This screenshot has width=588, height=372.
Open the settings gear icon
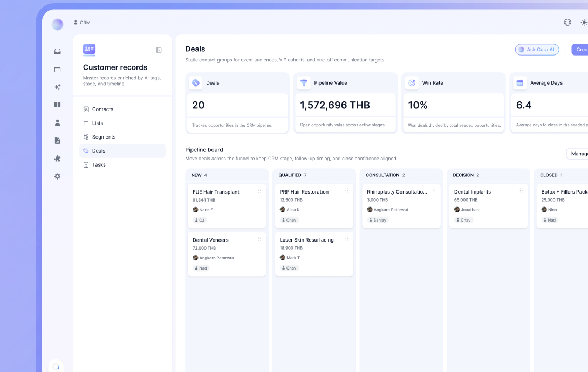[57, 176]
